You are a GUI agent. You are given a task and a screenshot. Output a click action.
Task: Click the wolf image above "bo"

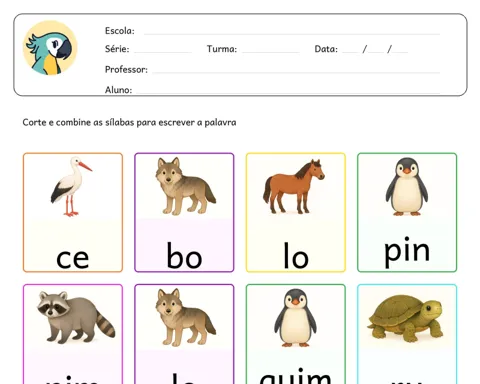185,186
